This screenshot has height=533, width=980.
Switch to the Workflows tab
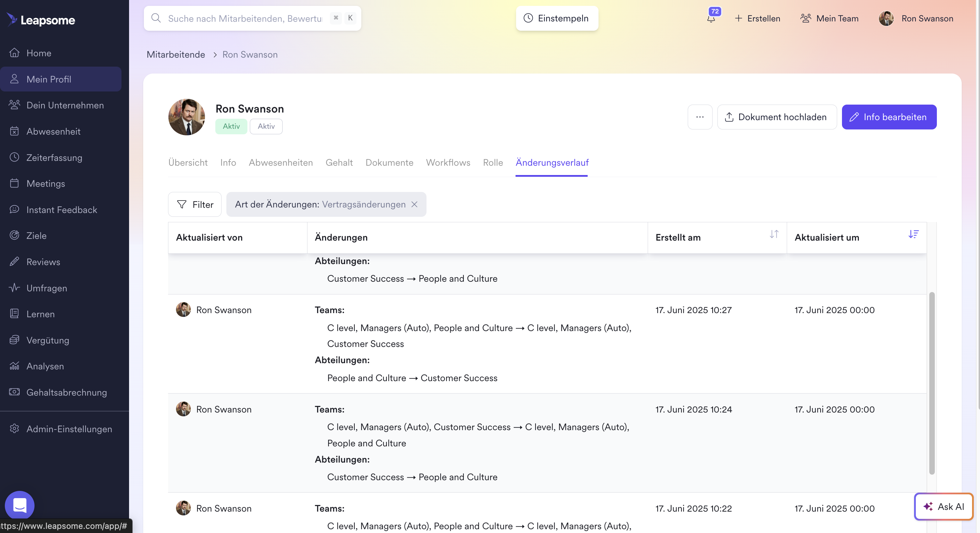pyautogui.click(x=448, y=163)
